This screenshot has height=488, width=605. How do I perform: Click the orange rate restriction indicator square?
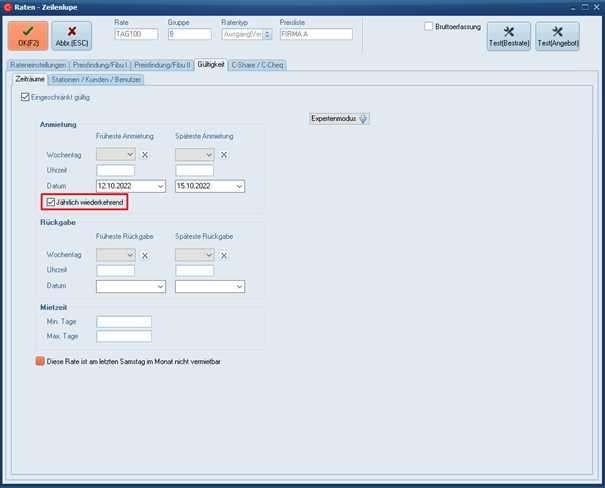coord(40,361)
